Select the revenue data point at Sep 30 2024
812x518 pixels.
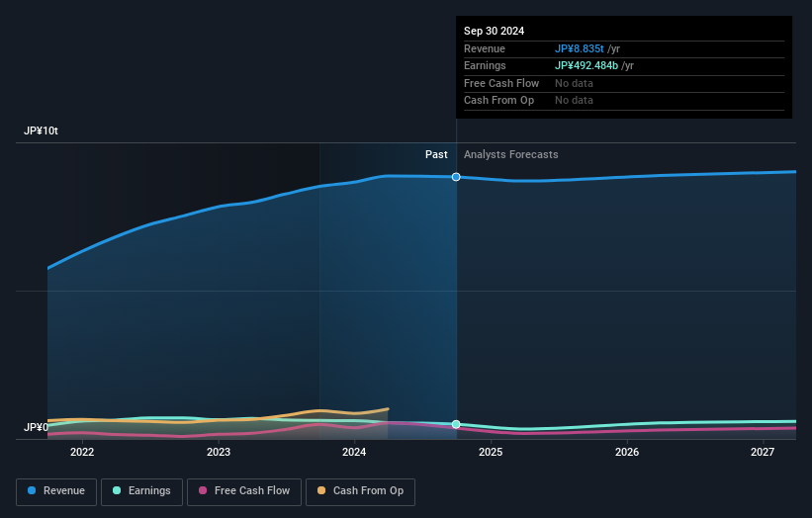point(456,177)
